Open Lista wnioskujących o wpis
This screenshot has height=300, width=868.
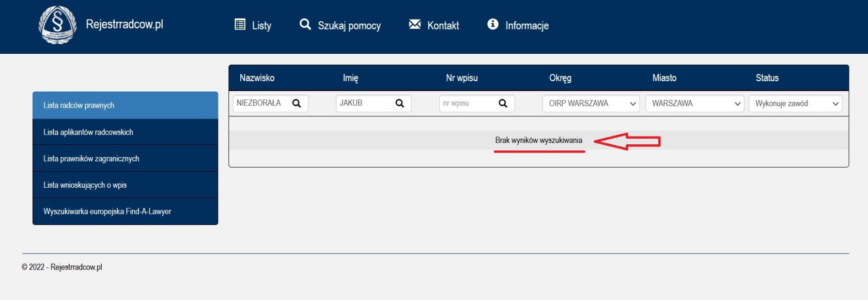(x=125, y=185)
